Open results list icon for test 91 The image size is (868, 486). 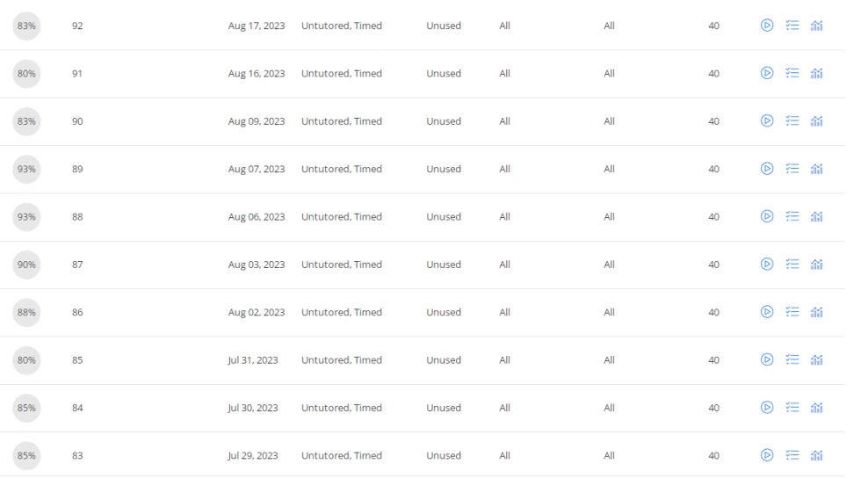[792, 73]
